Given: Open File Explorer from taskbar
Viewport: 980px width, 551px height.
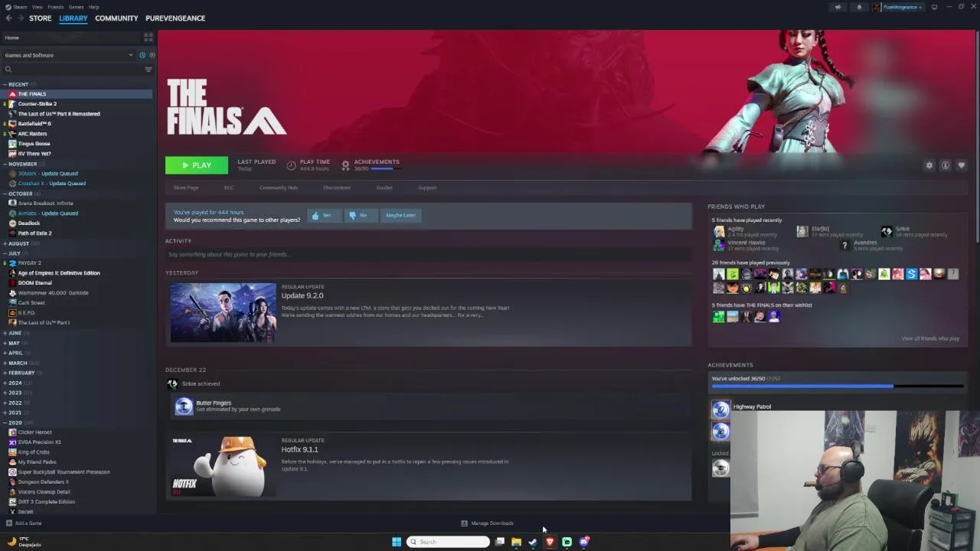Looking at the screenshot, I should click(516, 542).
